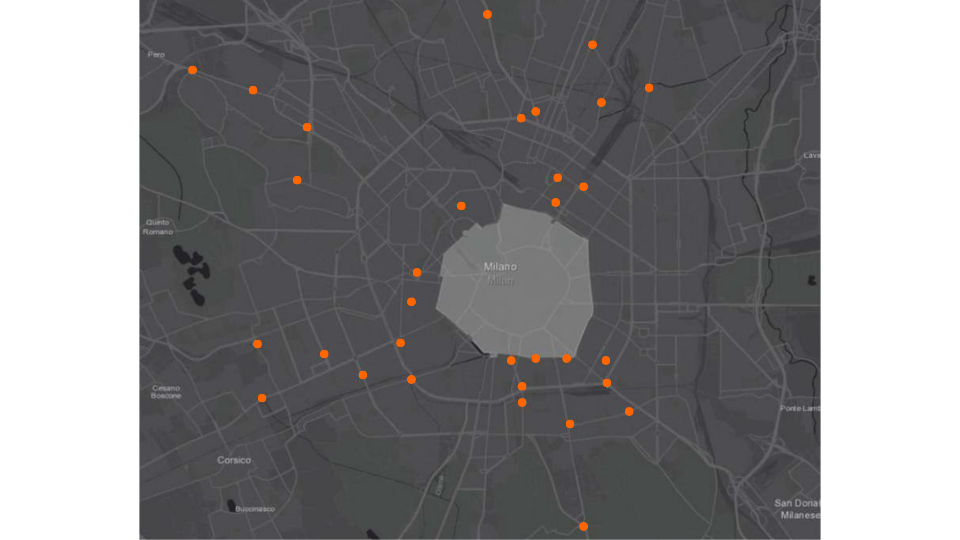Click the orange marker just left of Milano label
Image resolution: width=960 pixels, height=540 pixels.
click(417, 272)
